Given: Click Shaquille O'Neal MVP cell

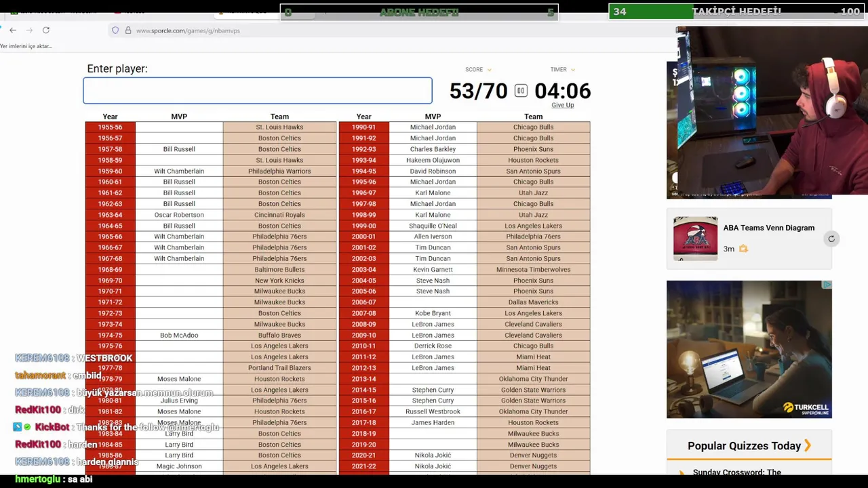Looking at the screenshot, I should pos(433,226).
